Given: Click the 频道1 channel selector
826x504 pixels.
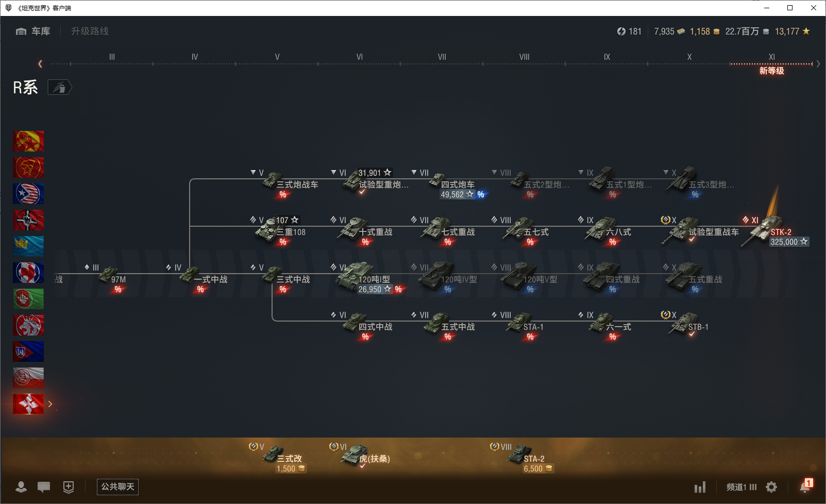Looking at the screenshot, I should (741, 487).
